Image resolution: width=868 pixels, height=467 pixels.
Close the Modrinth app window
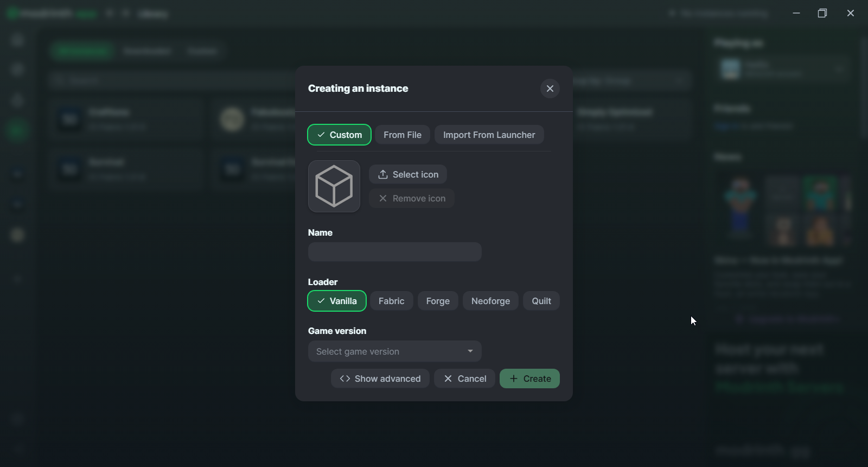[851, 13]
